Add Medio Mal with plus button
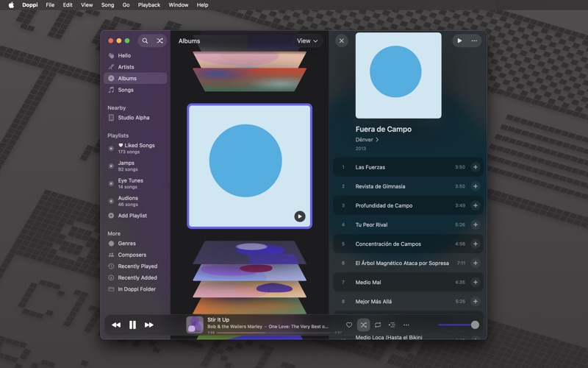This screenshot has height=368, width=588. point(475,282)
